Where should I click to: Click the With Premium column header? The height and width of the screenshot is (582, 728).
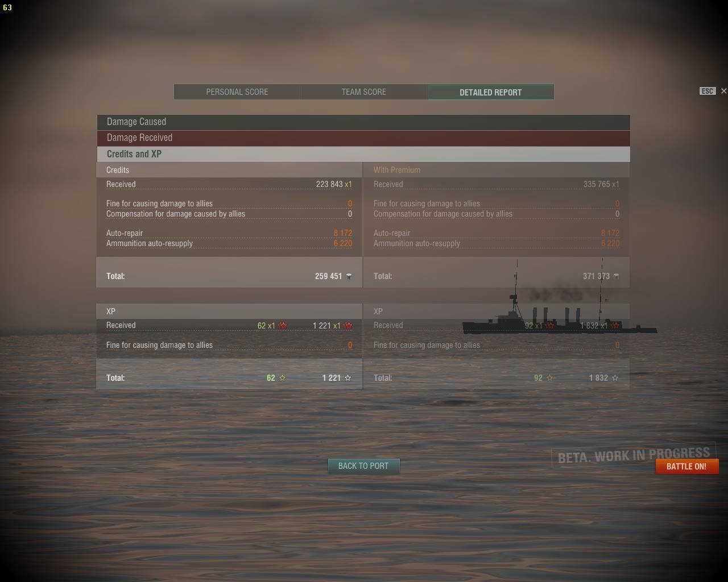397,170
